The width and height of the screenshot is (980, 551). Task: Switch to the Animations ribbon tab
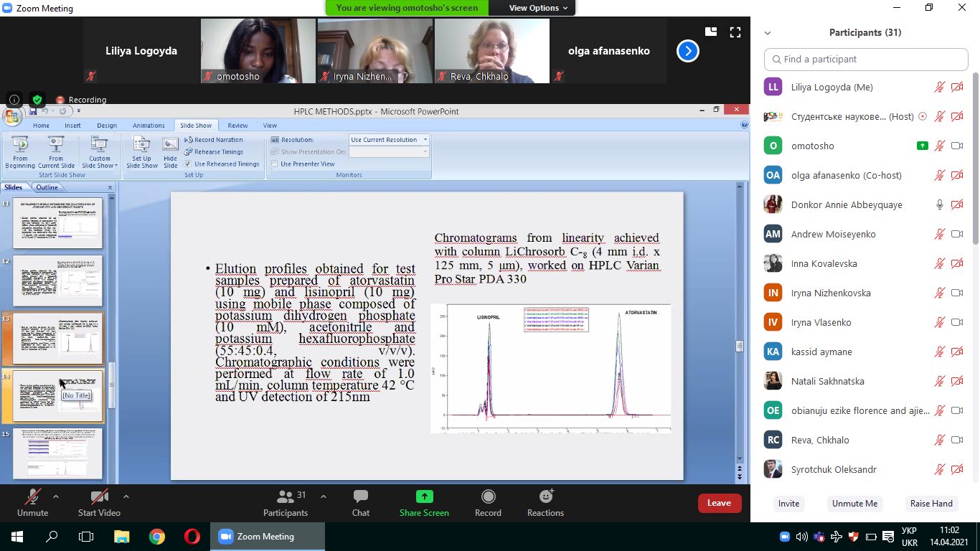(x=149, y=126)
